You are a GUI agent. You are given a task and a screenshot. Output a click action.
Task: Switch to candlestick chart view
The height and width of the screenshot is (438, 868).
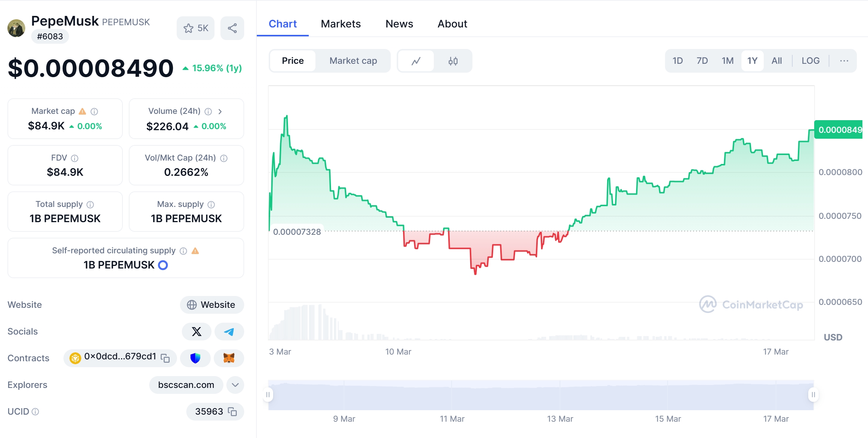pyautogui.click(x=453, y=61)
